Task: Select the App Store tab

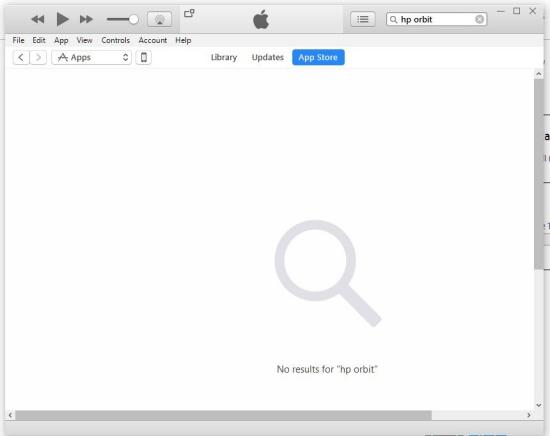Action: tap(318, 58)
